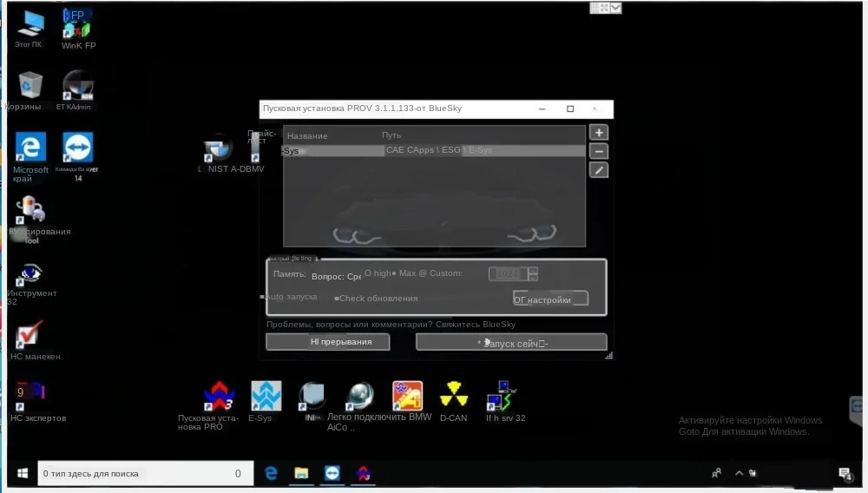This screenshot has width=868, height=493.
Task: Select the Custom memory radio option
Action: [x=441, y=273]
